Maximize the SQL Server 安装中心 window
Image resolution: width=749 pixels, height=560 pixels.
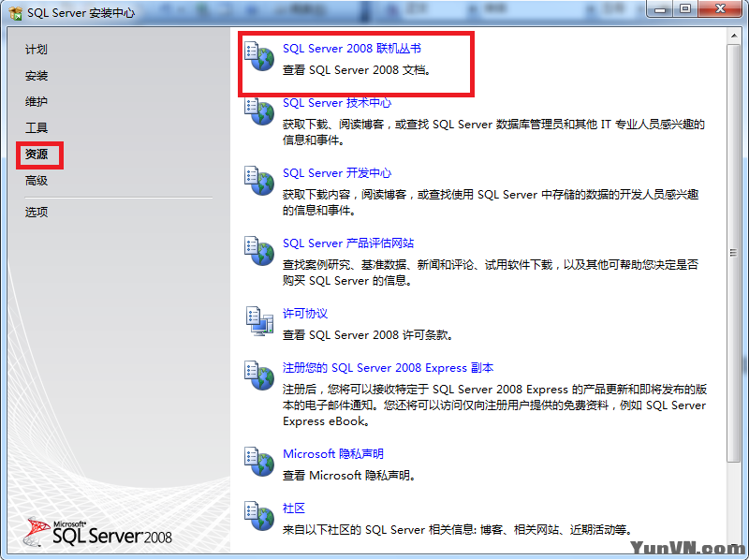tap(685, 9)
